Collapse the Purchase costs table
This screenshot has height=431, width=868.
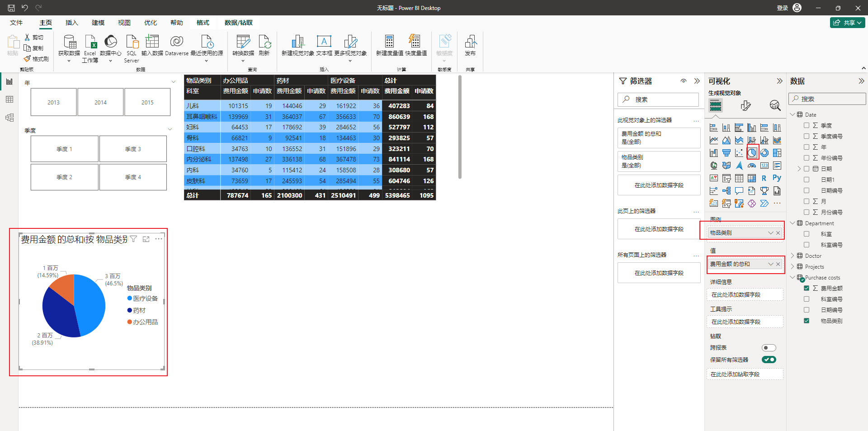tap(793, 277)
